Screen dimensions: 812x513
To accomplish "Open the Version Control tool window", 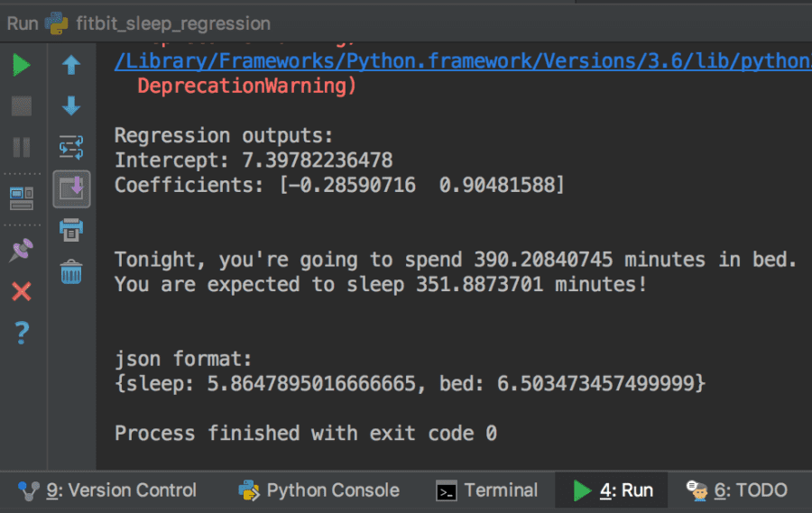I will pos(107,490).
